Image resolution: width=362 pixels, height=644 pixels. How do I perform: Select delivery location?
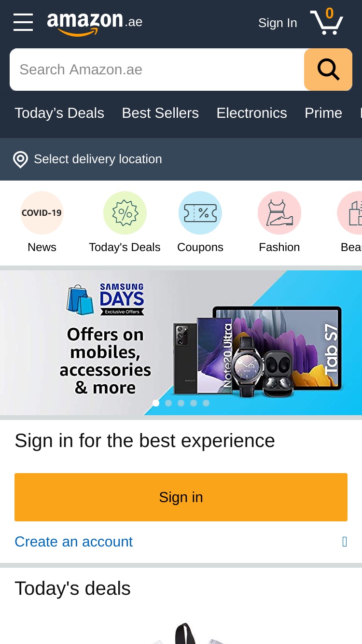coord(98,159)
